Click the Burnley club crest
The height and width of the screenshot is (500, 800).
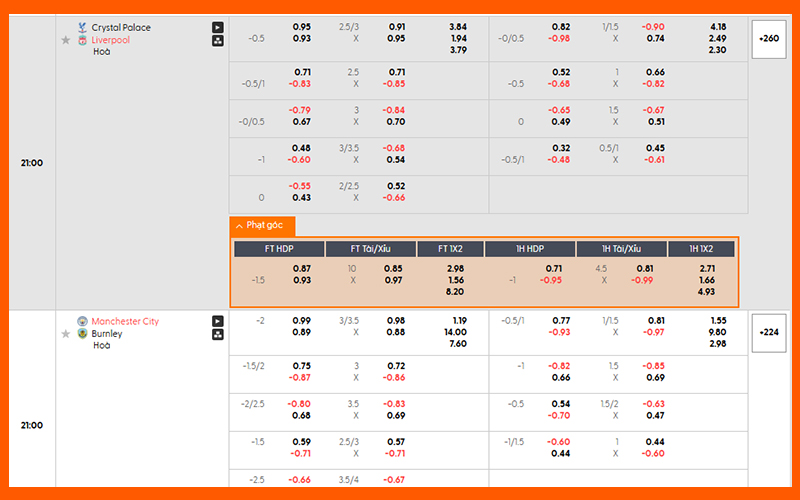click(82, 334)
